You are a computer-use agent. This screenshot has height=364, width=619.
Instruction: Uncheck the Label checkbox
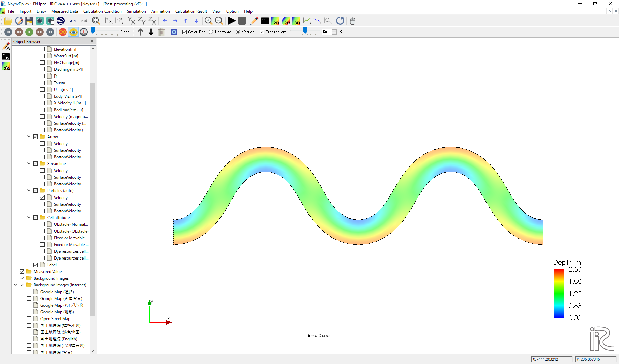pos(36,265)
